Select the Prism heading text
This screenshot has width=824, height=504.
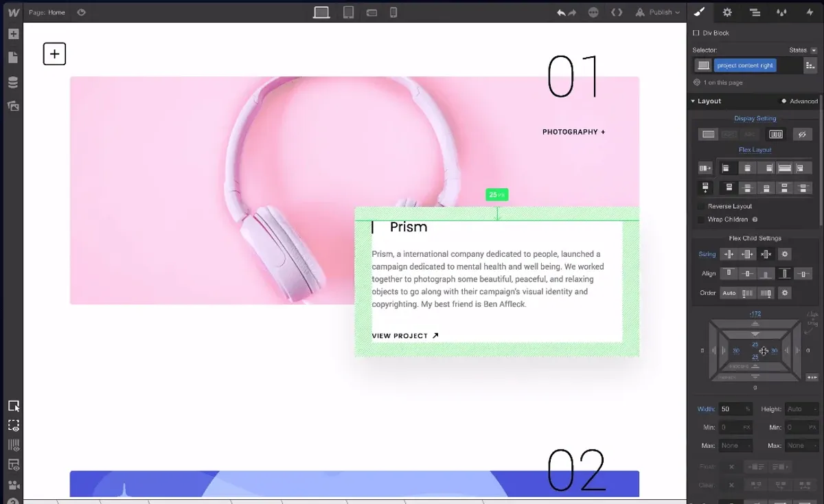coord(409,227)
